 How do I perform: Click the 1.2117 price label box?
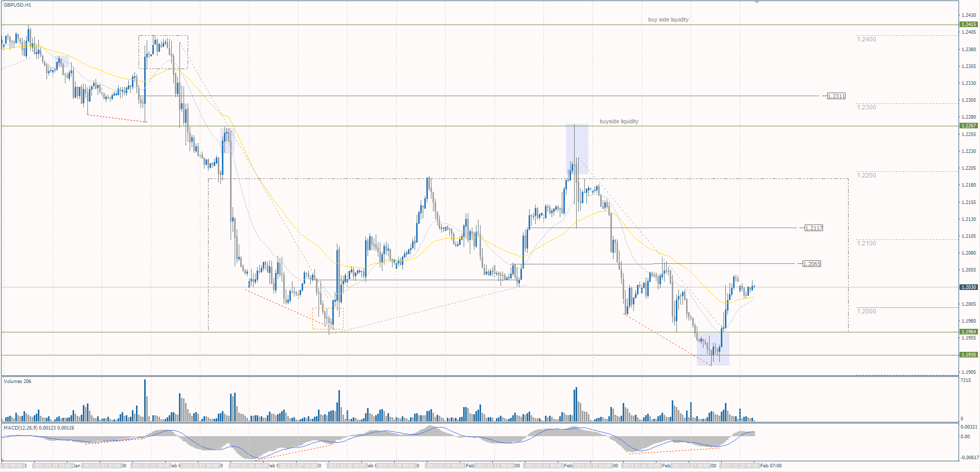coord(814,228)
